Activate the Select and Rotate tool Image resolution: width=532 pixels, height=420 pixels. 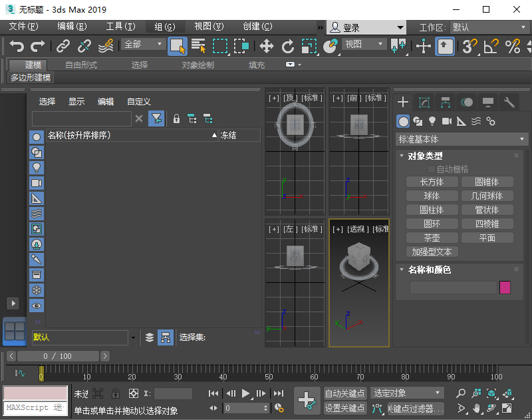(288, 46)
